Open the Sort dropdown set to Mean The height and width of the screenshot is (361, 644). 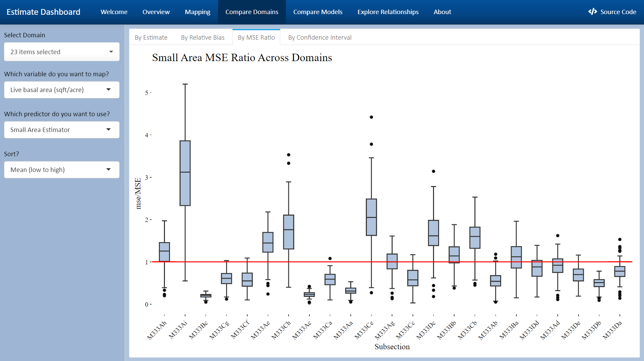(61, 170)
